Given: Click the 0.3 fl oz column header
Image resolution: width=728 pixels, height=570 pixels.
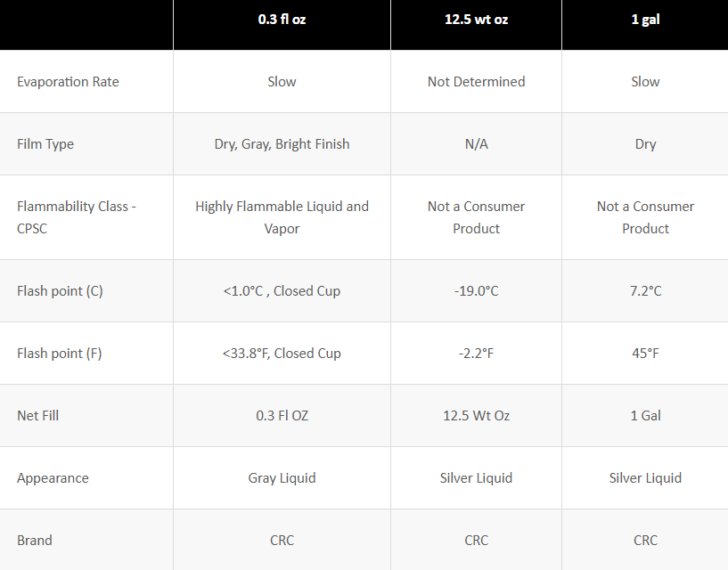Looking at the screenshot, I should click(x=282, y=19).
